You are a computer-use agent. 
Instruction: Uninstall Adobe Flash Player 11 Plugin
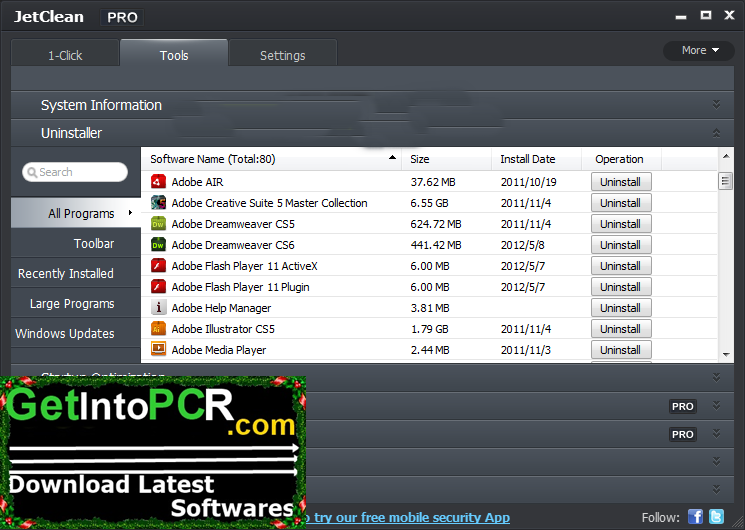coord(621,287)
